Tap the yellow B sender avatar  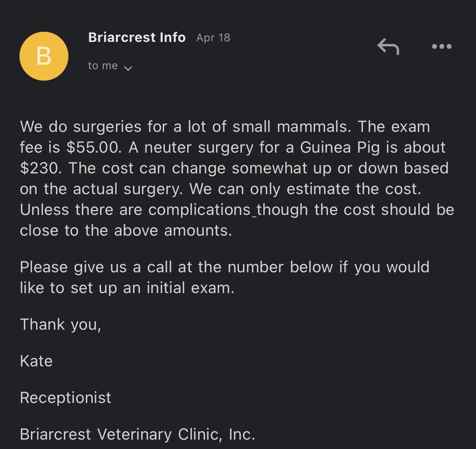[x=44, y=56]
